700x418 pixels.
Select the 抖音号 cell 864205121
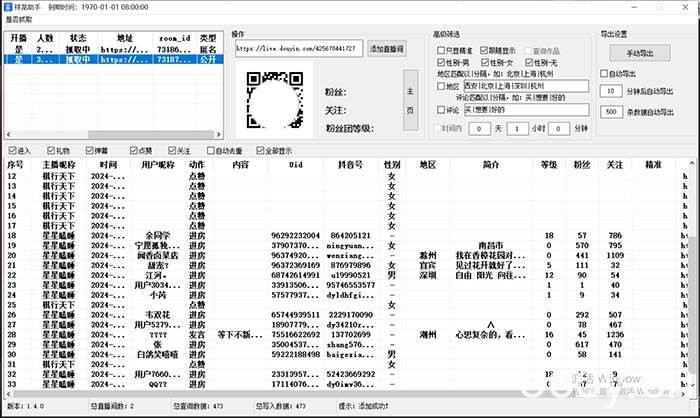pyautogui.click(x=350, y=235)
